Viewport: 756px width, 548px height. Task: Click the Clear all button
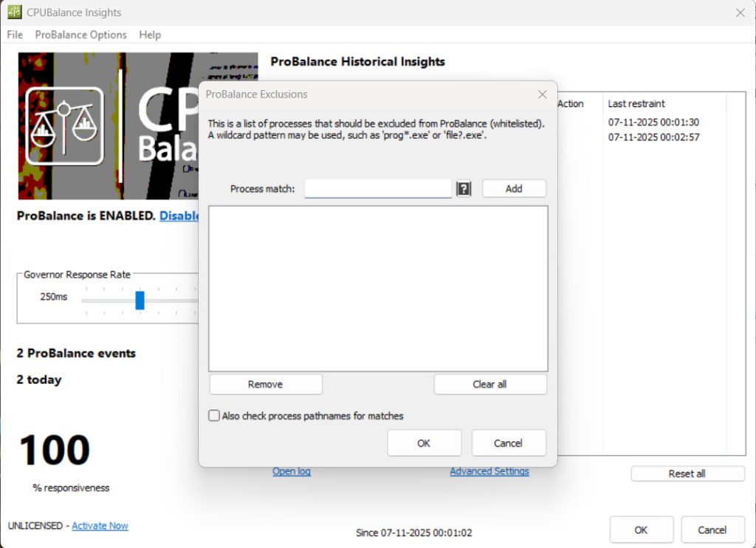(490, 385)
